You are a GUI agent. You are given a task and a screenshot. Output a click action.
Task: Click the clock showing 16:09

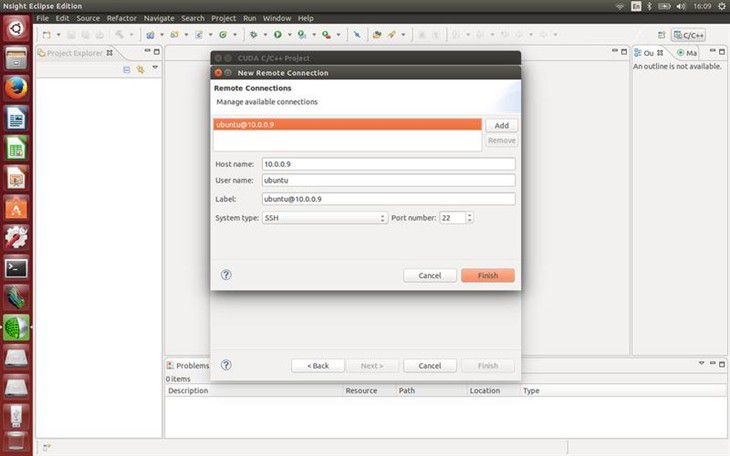click(x=702, y=6)
